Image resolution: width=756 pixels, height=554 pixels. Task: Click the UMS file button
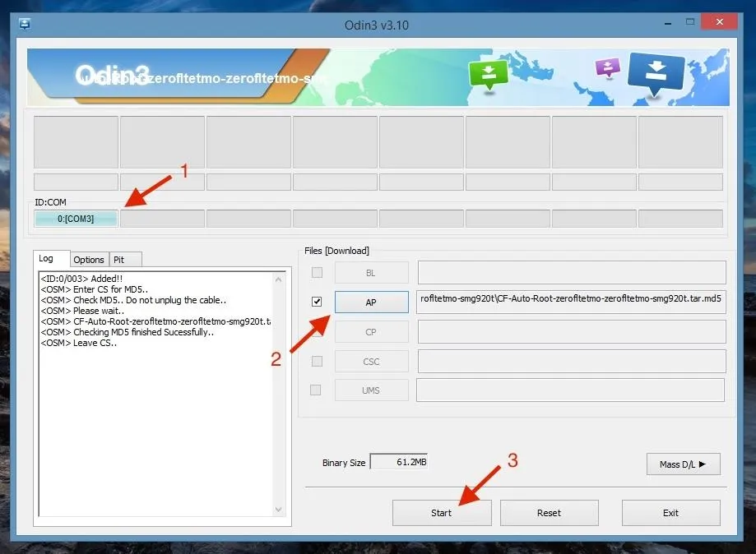(371, 390)
